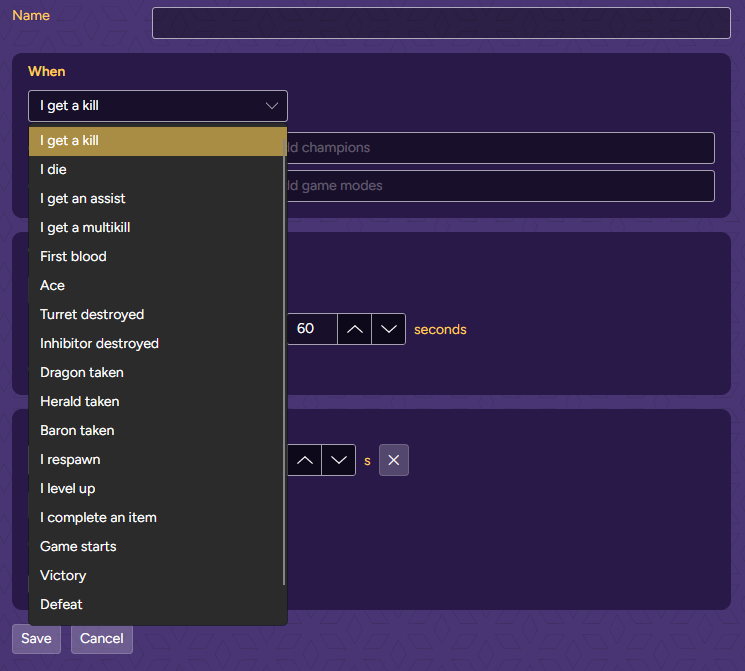Screen dimensions: 745x671
Task: Collapse the 'I get a kill' dropdown
Action: click(x=158, y=106)
